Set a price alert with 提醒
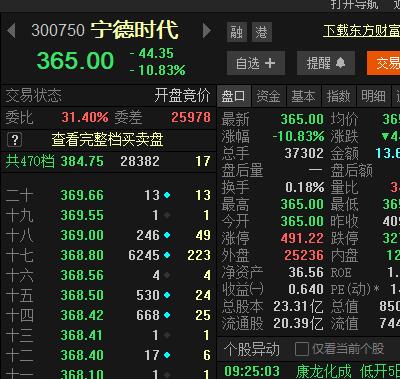Screen dimensions: 400x379 [326, 63]
